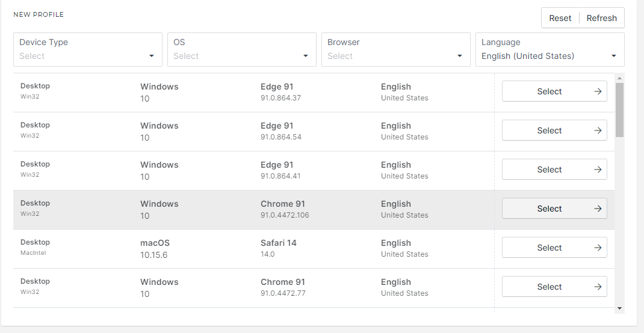Select the Chrome 91.0.4472.106 profile
This screenshot has height=333, width=644.
(549, 209)
